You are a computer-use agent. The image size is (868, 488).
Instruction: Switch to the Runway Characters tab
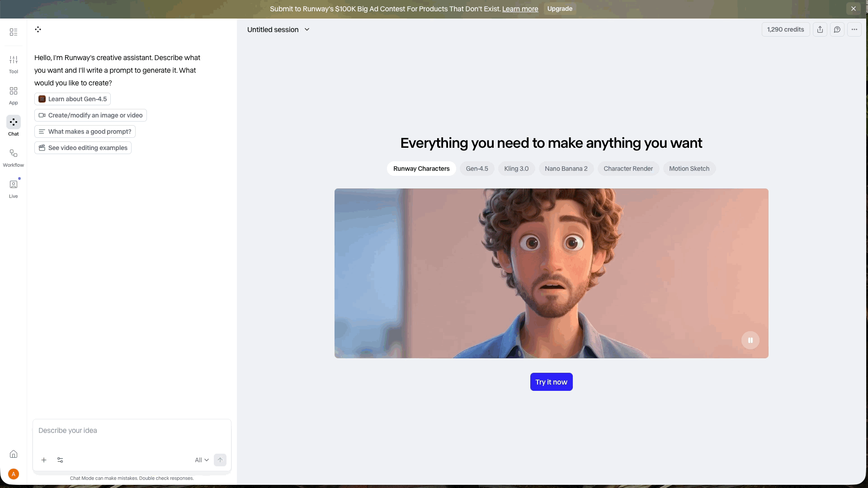pyautogui.click(x=421, y=169)
